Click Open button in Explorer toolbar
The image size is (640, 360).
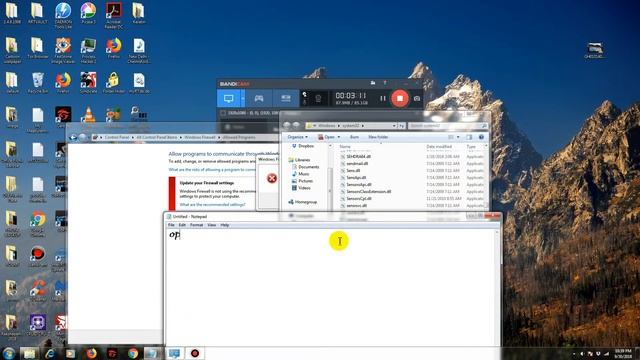(327, 137)
